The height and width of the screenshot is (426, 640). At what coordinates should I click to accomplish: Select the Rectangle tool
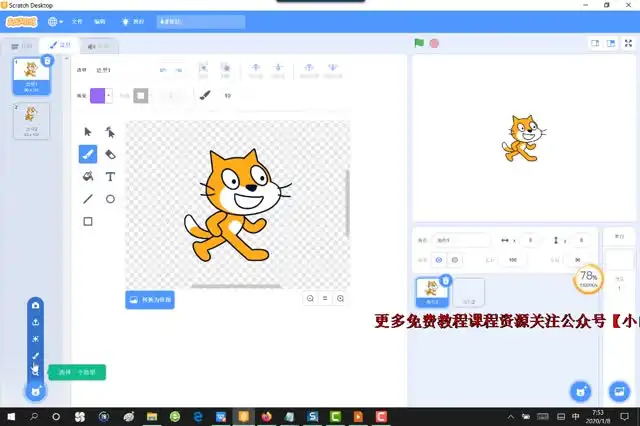(88, 222)
